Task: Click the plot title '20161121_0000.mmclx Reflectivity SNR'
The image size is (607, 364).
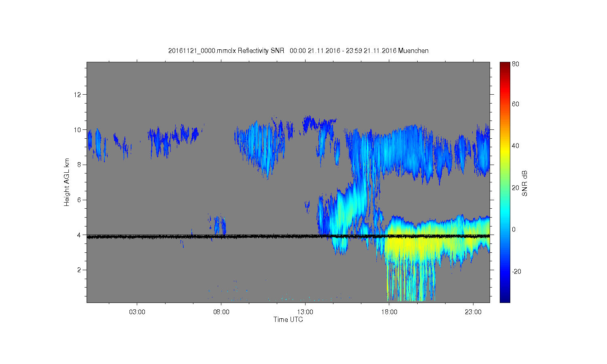Action: tap(227, 51)
